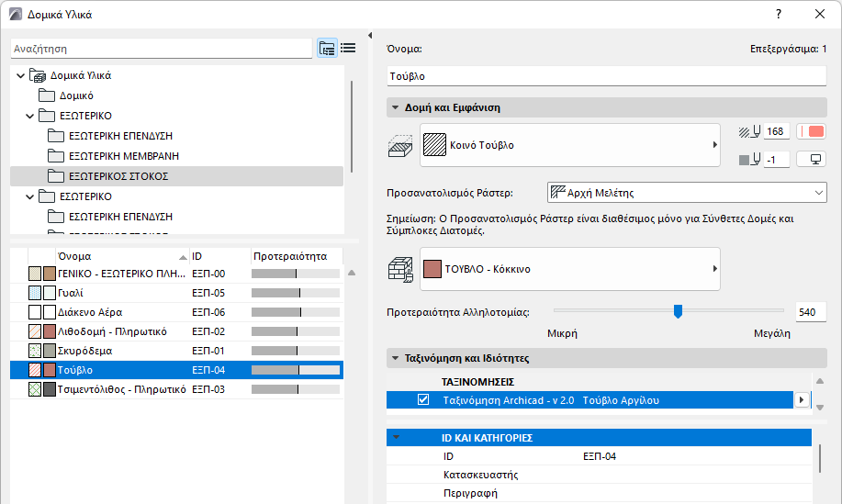Select the Δομικό folder
Image resolution: width=842 pixels, height=504 pixels.
[x=78, y=95]
